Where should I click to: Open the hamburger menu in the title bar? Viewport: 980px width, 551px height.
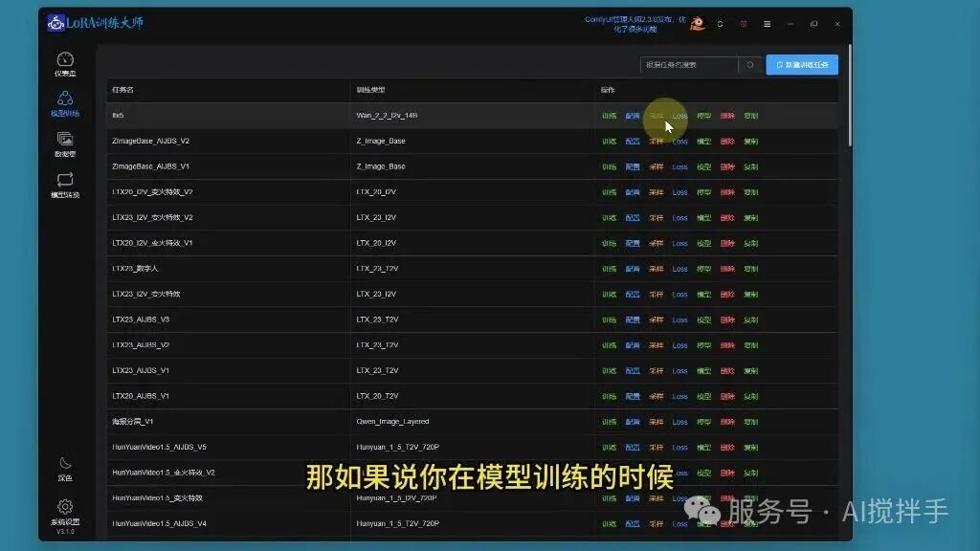click(x=767, y=24)
